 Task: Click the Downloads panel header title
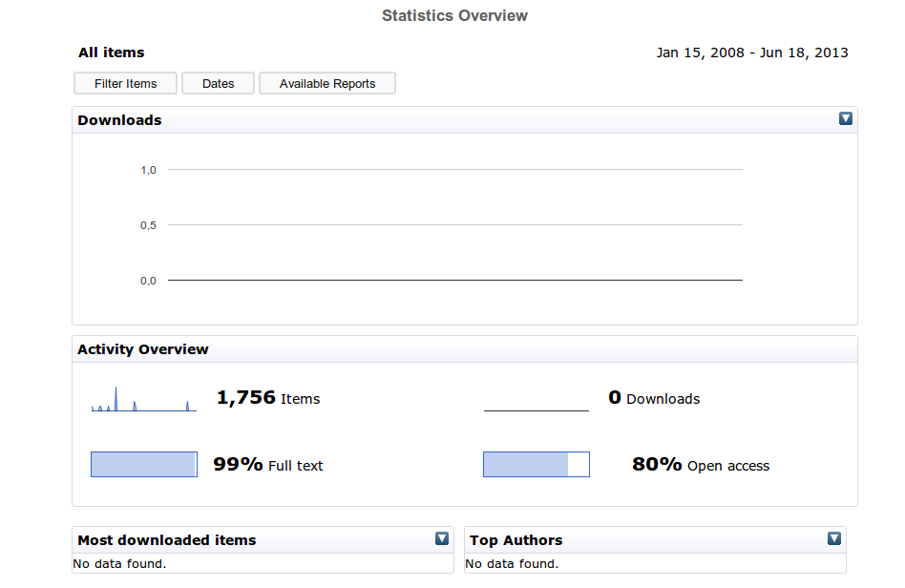point(119,120)
